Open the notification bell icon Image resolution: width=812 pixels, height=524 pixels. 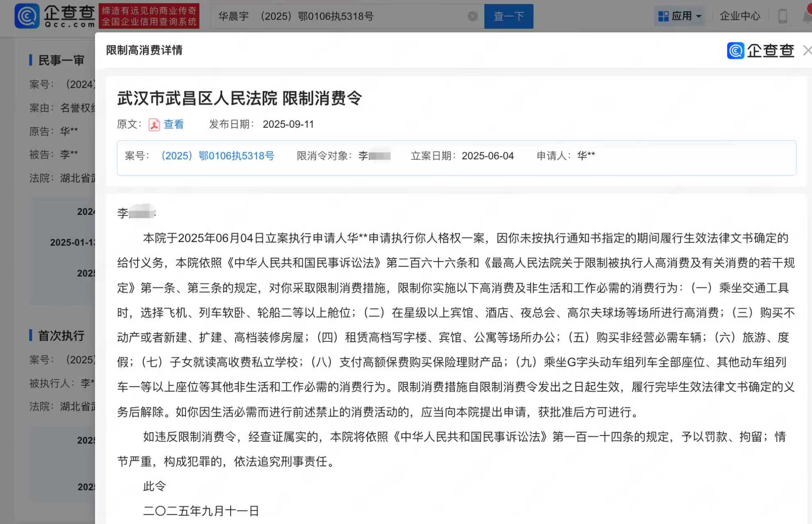pyautogui.click(x=807, y=16)
